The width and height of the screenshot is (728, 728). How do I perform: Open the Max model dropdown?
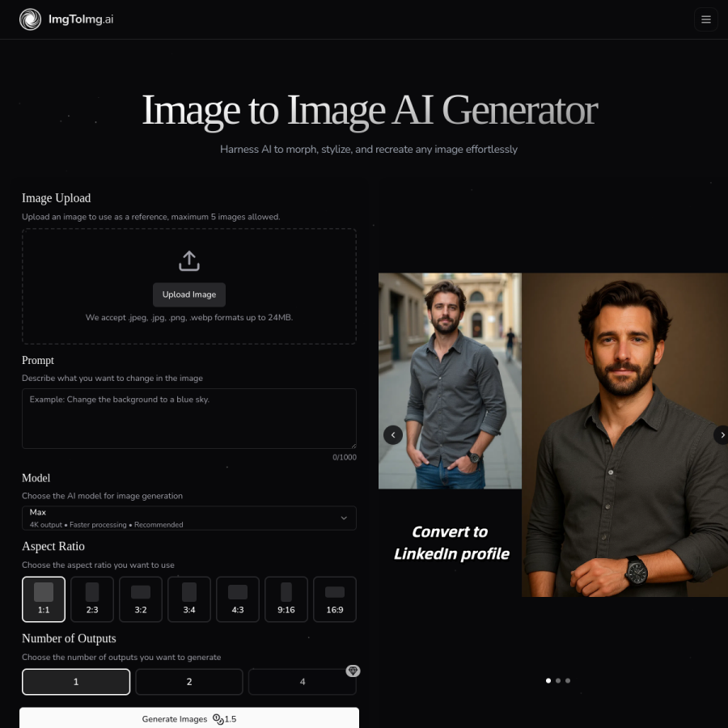click(189, 518)
